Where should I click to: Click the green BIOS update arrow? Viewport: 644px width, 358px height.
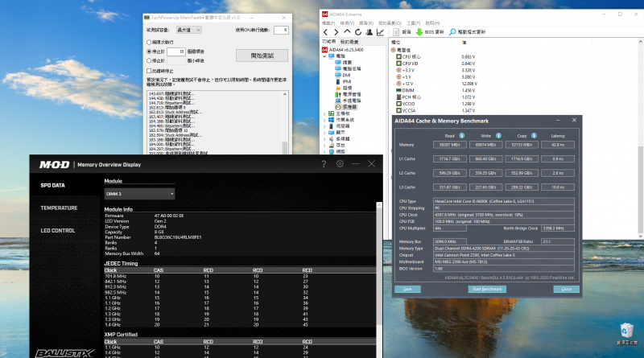[419, 32]
